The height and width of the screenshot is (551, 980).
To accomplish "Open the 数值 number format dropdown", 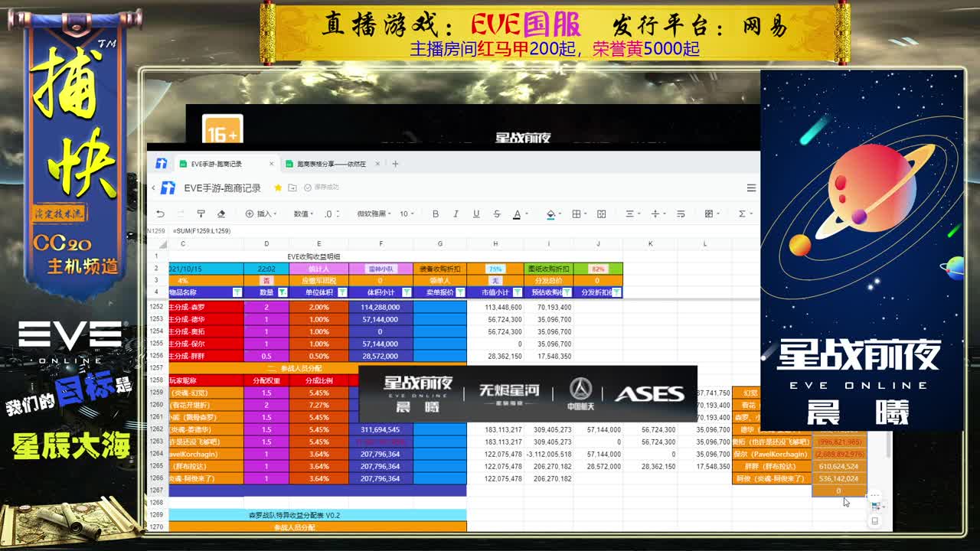I will (304, 214).
